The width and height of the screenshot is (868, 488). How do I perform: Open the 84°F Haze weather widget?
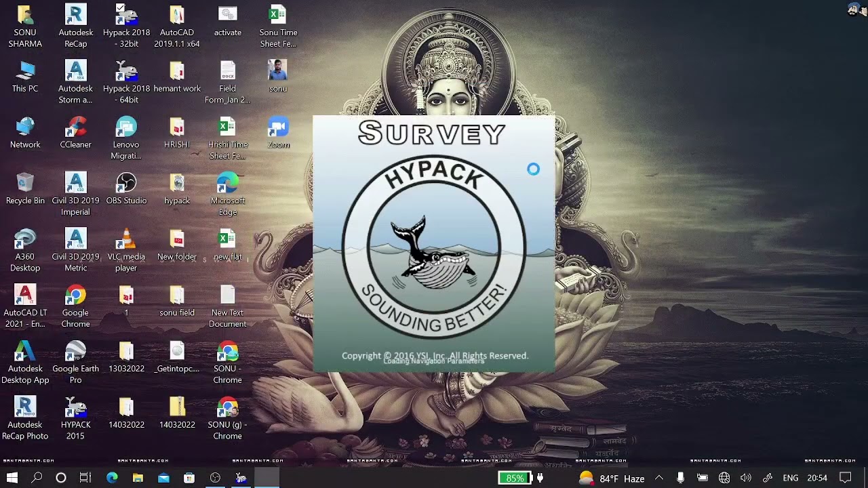(x=611, y=478)
